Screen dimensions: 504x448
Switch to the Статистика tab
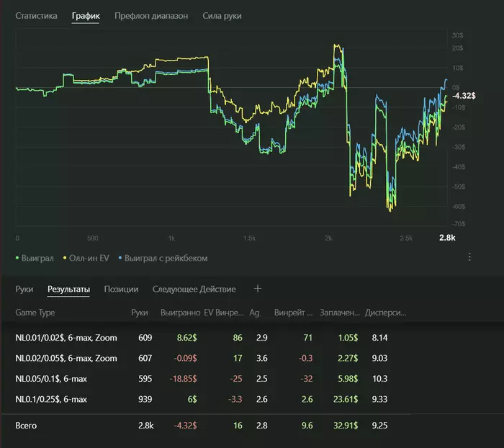click(36, 15)
